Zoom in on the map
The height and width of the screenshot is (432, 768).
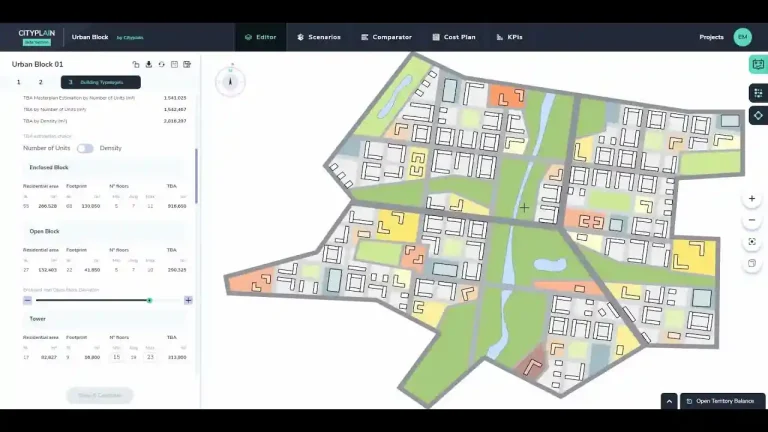[x=752, y=199]
